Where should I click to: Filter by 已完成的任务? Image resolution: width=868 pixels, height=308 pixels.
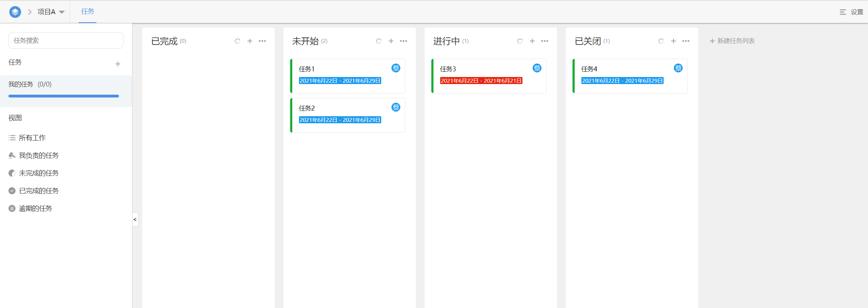coord(38,191)
